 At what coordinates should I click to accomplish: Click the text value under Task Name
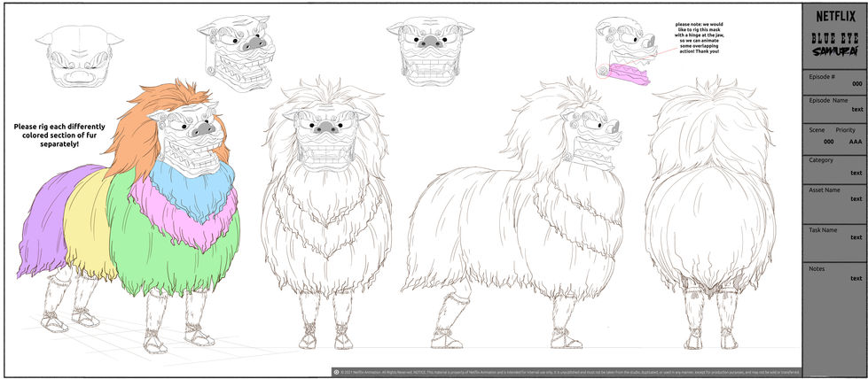pyautogui.click(x=857, y=236)
